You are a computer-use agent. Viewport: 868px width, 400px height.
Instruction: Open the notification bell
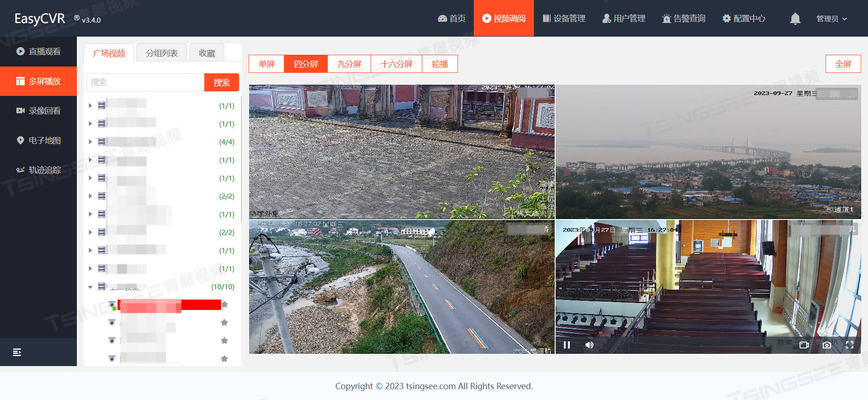point(795,19)
